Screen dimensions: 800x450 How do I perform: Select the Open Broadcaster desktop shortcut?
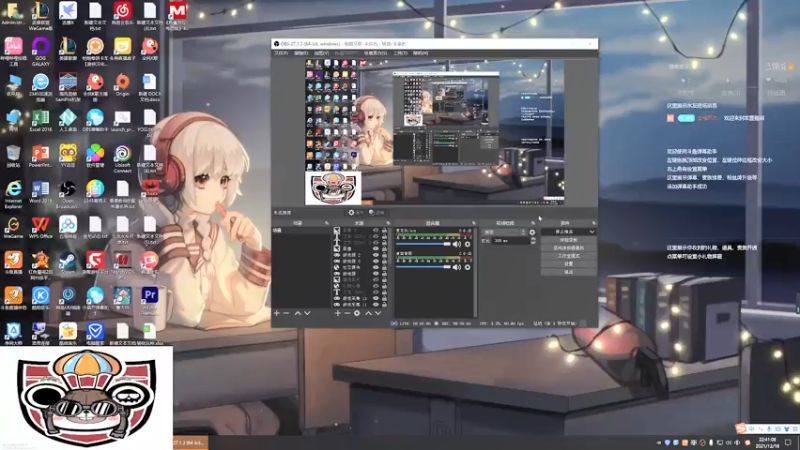point(68,194)
